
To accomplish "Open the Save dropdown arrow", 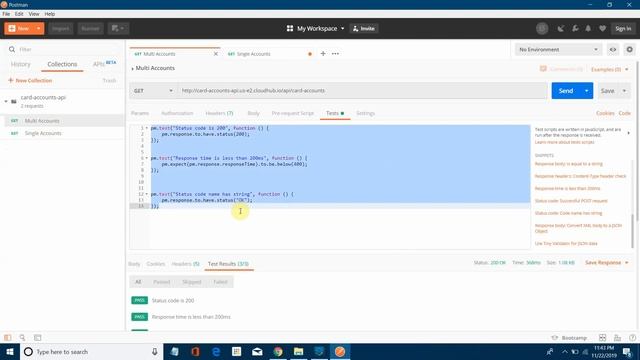I will (x=624, y=91).
